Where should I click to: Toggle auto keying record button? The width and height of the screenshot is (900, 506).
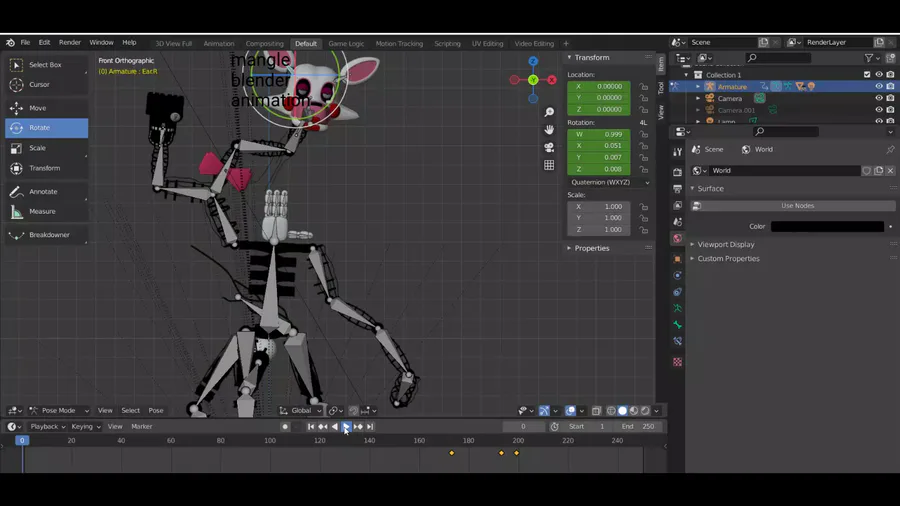point(285,427)
